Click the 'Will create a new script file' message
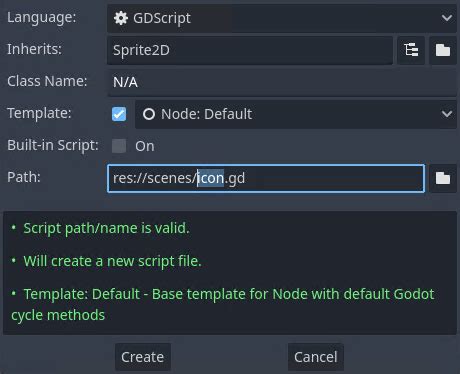460x374 pixels. coord(112,261)
